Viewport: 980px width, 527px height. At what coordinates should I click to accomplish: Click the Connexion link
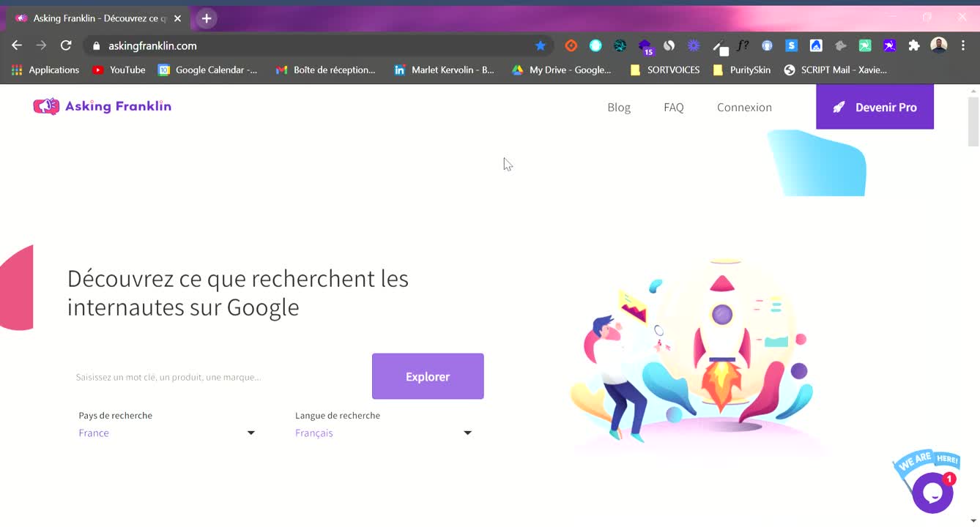[744, 108]
